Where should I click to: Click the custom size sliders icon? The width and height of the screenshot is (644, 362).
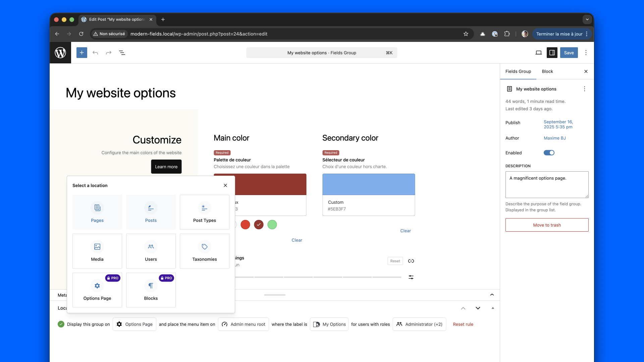411,277
